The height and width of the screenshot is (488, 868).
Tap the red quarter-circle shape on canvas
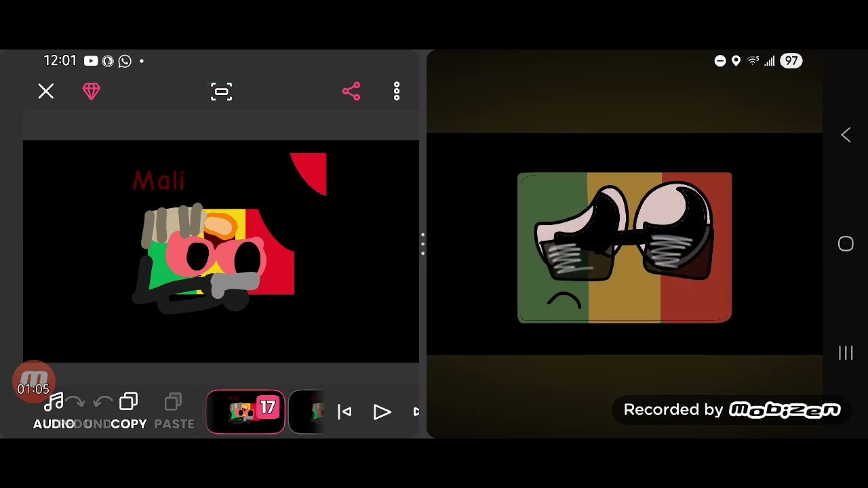pos(309,174)
